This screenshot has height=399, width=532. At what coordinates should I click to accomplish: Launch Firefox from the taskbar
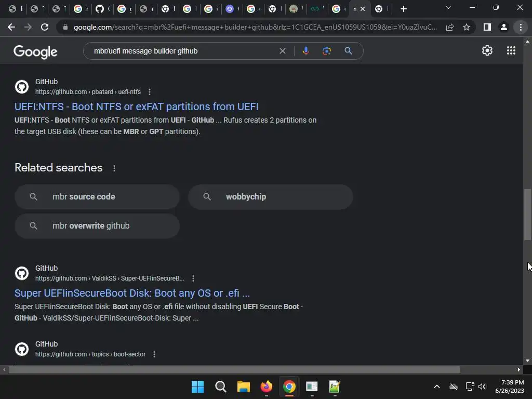(267, 387)
